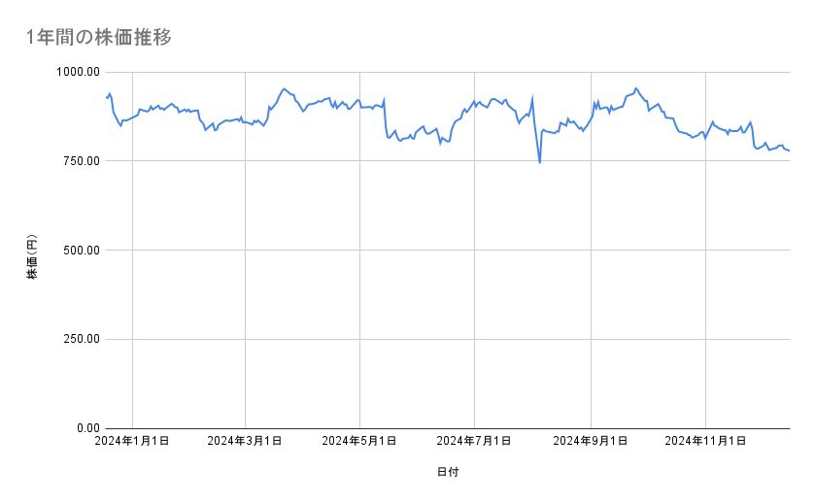This screenshot has width=815, height=504.
Task: Select the 2024年11月1日 x-axis label
Action: coord(706,441)
